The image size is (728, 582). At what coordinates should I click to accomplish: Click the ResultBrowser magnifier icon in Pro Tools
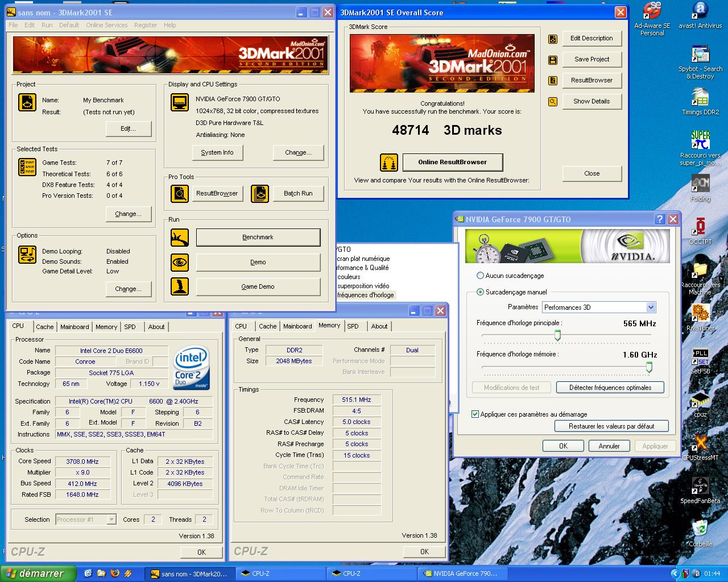pos(180,194)
